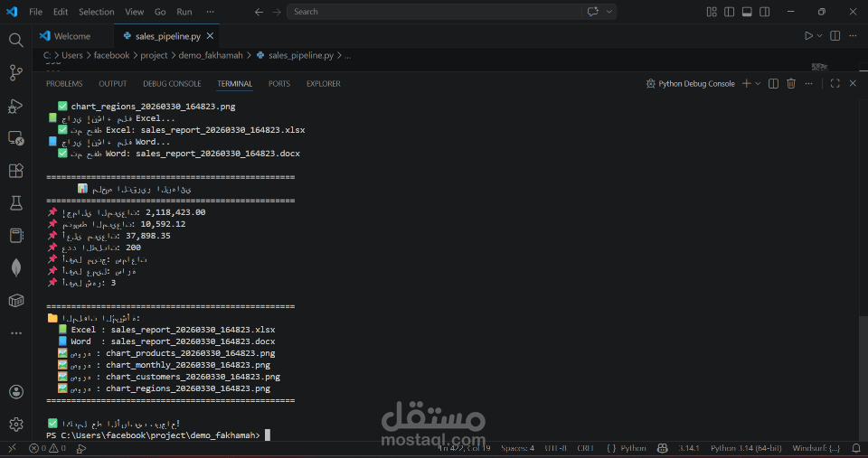Open the Remote Explorer view
The height and width of the screenshot is (458, 868).
(x=16, y=138)
